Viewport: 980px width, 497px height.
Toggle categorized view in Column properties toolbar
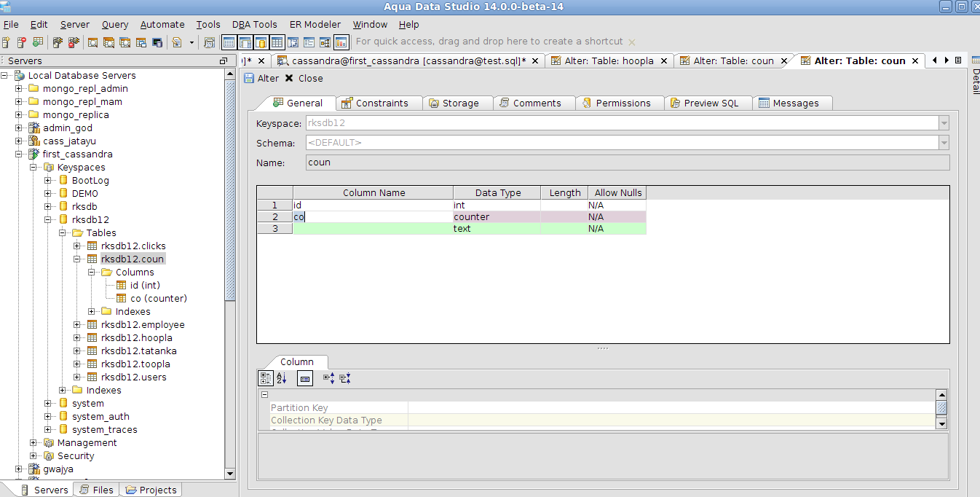coord(266,378)
